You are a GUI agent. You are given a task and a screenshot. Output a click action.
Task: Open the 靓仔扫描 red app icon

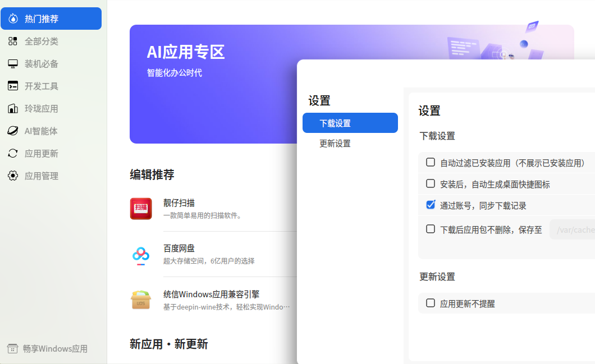point(141,209)
